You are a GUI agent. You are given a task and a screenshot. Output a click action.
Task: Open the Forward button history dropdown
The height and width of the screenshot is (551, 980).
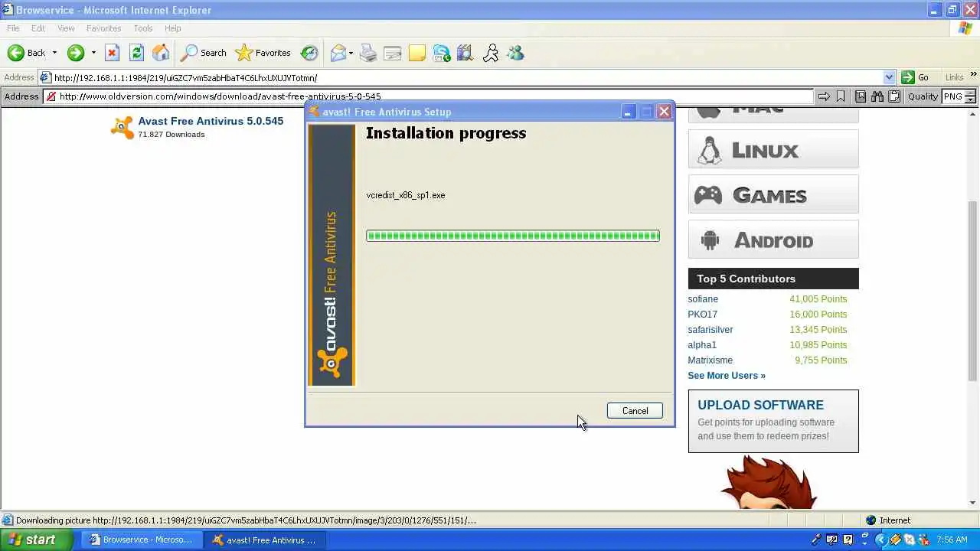pos(93,53)
